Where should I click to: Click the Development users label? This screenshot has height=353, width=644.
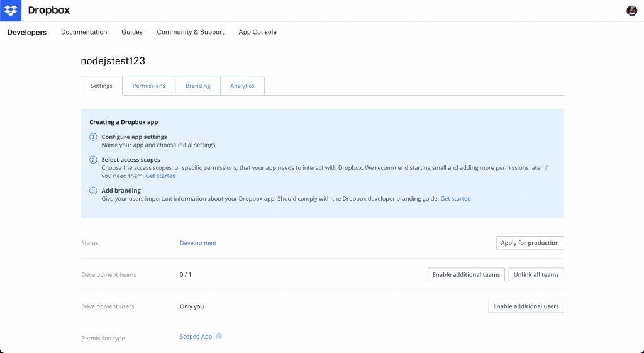click(x=108, y=306)
